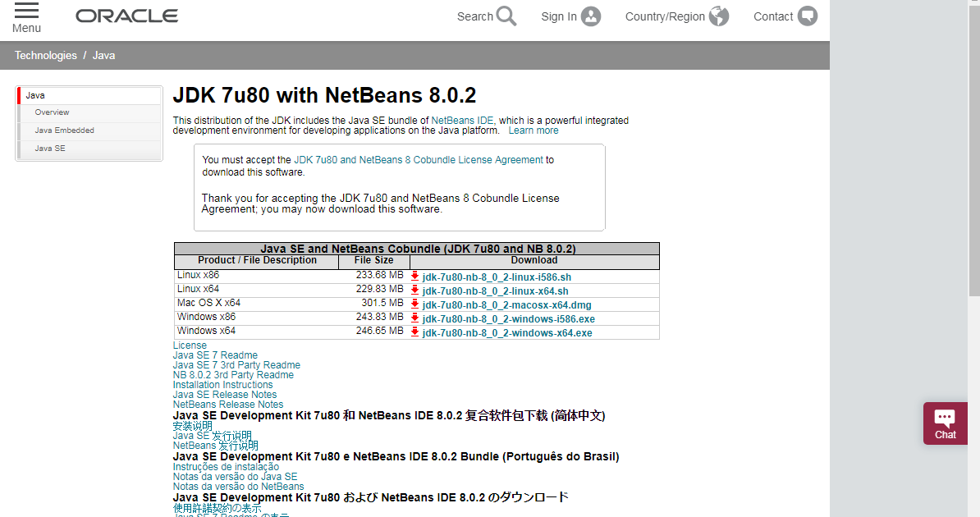The height and width of the screenshot is (517, 980).
Task: Click download arrow icon for windows-i586.exe
Action: coord(414,318)
